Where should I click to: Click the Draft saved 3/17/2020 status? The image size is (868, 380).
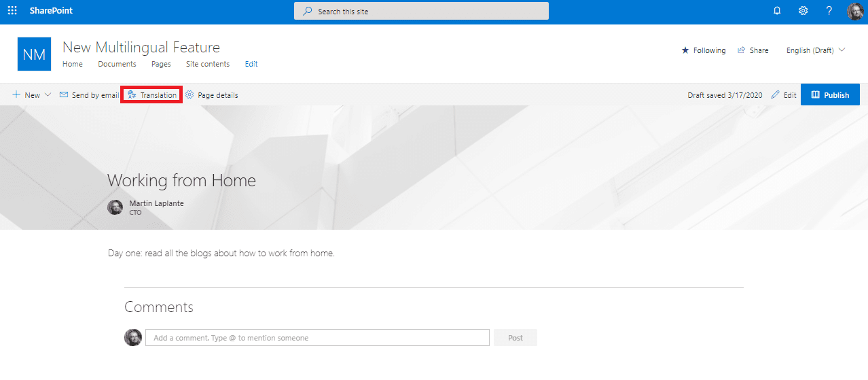pos(725,95)
